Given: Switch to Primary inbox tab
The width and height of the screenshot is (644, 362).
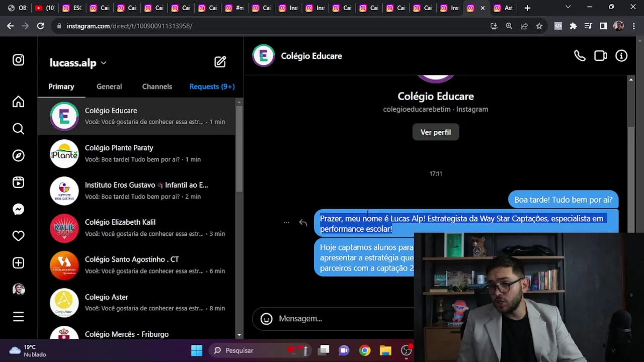Looking at the screenshot, I should click(x=61, y=86).
